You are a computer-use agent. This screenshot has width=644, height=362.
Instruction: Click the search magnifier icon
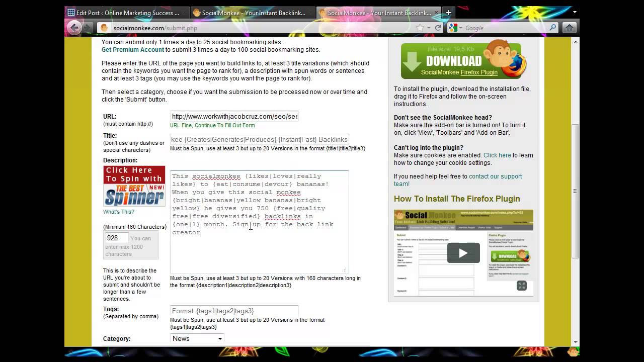(552, 28)
